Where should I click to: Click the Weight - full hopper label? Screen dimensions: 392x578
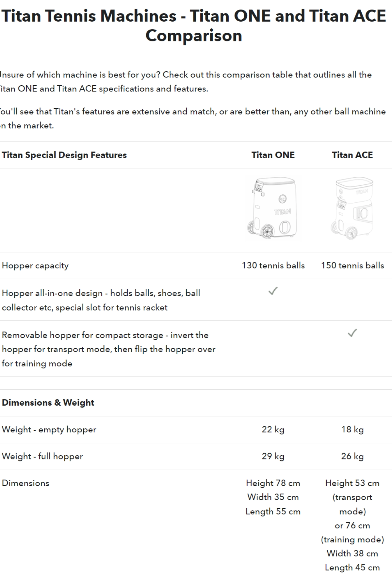(42, 457)
